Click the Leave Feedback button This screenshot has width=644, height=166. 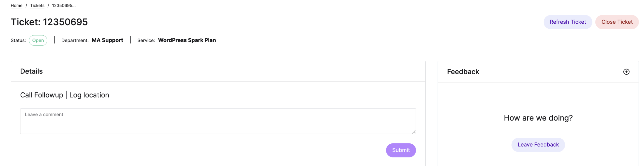tap(538, 145)
